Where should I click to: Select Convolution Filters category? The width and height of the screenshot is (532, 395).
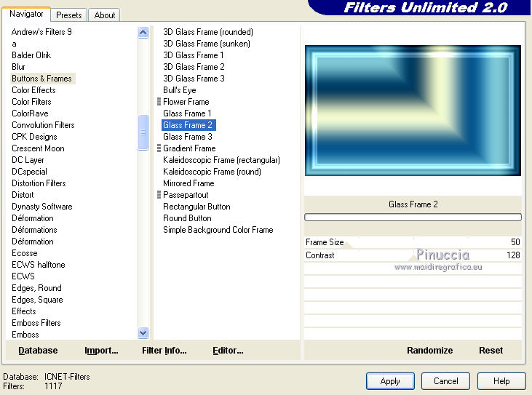tap(43, 125)
